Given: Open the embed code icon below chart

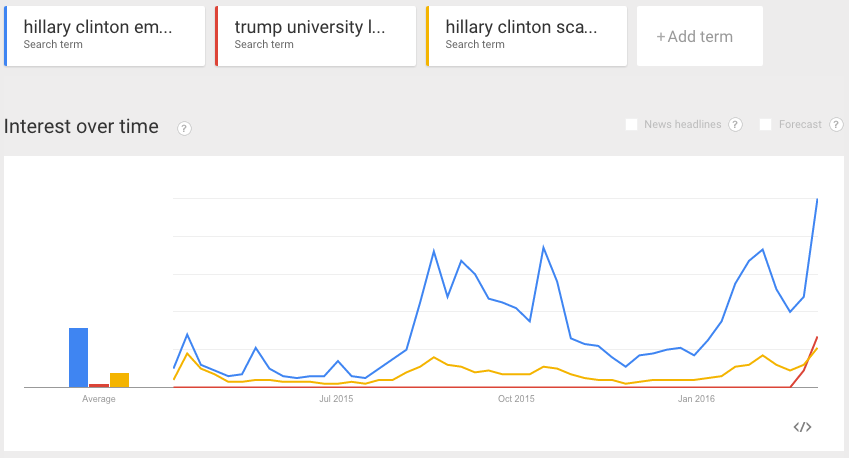Looking at the screenshot, I should (x=802, y=427).
